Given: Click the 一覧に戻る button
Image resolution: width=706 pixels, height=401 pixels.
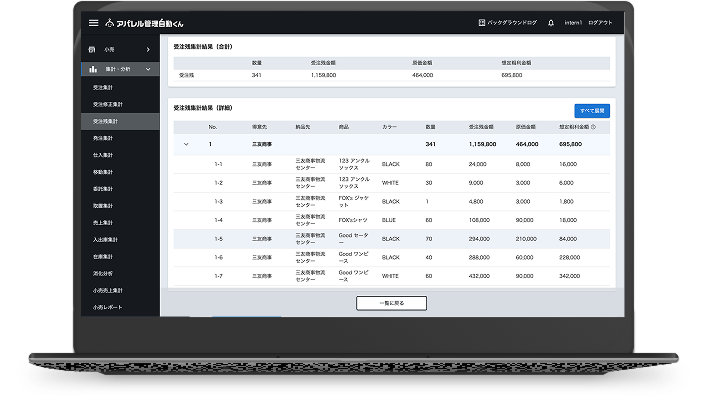Looking at the screenshot, I should (x=391, y=302).
